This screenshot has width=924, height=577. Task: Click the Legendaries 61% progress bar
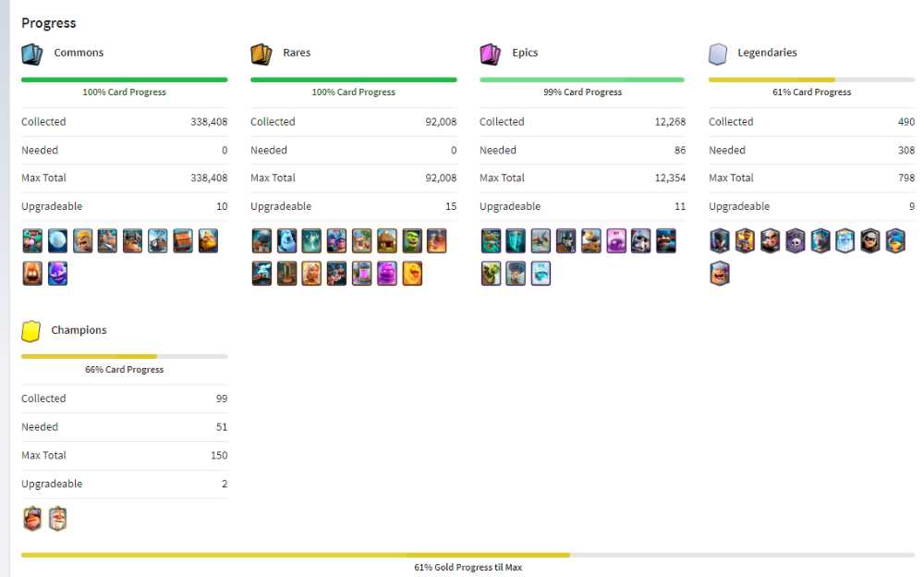click(x=811, y=80)
